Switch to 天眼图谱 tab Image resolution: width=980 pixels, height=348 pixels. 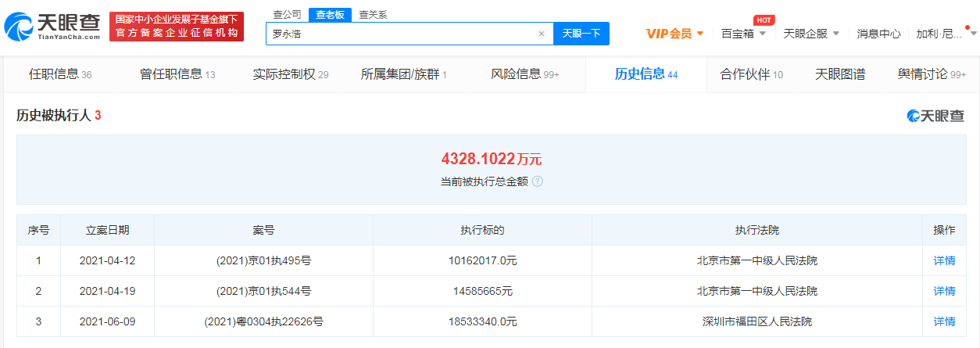click(x=840, y=74)
